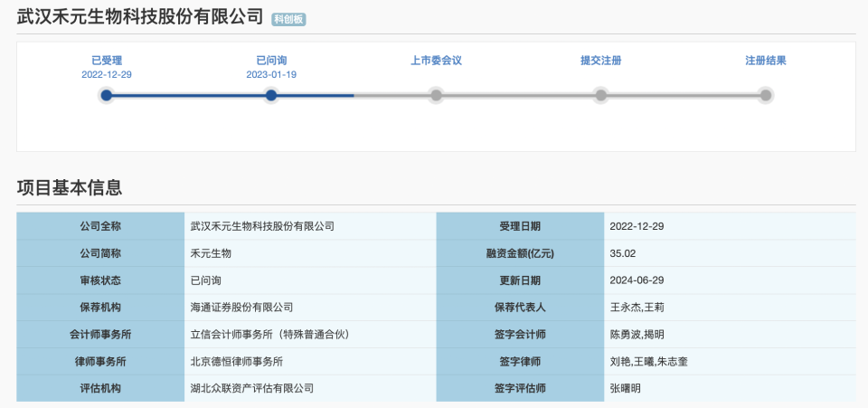Click the 更新日期 label cell
Screen dimensions: 868x408
point(521,280)
